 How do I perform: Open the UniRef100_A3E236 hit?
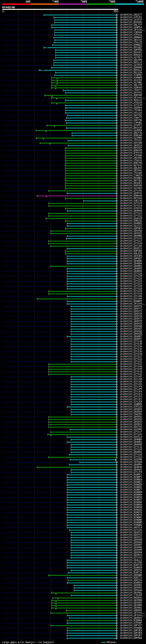(x=131, y=201)
